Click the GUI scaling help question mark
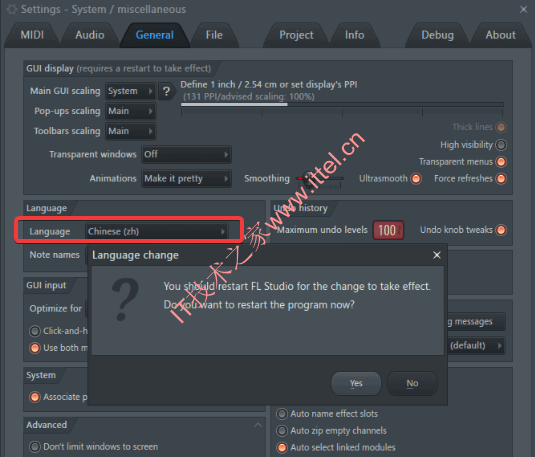Screen dimensions: 535x457 click(x=166, y=91)
